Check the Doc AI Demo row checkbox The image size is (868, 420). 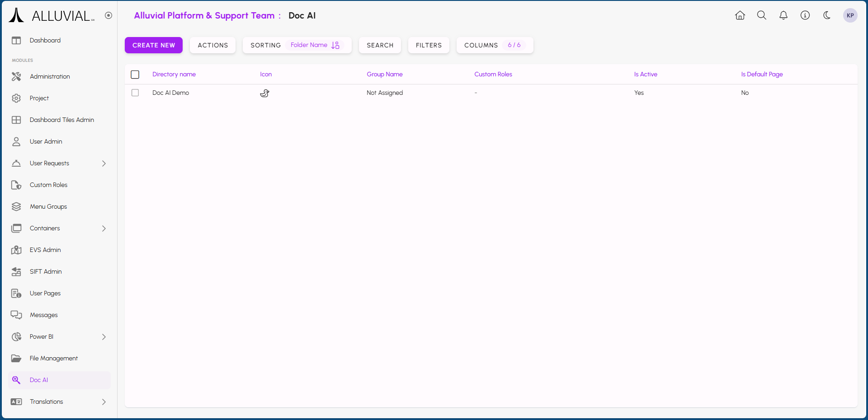point(135,93)
